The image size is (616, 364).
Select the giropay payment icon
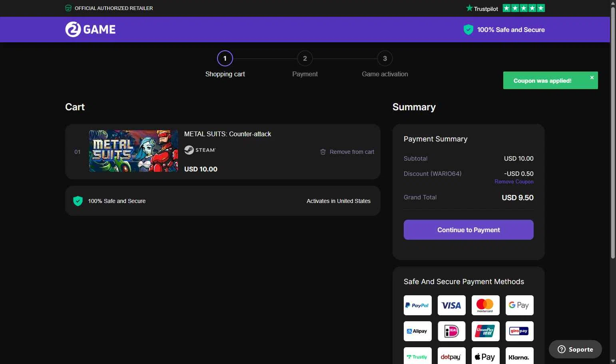(x=520, y=331)
